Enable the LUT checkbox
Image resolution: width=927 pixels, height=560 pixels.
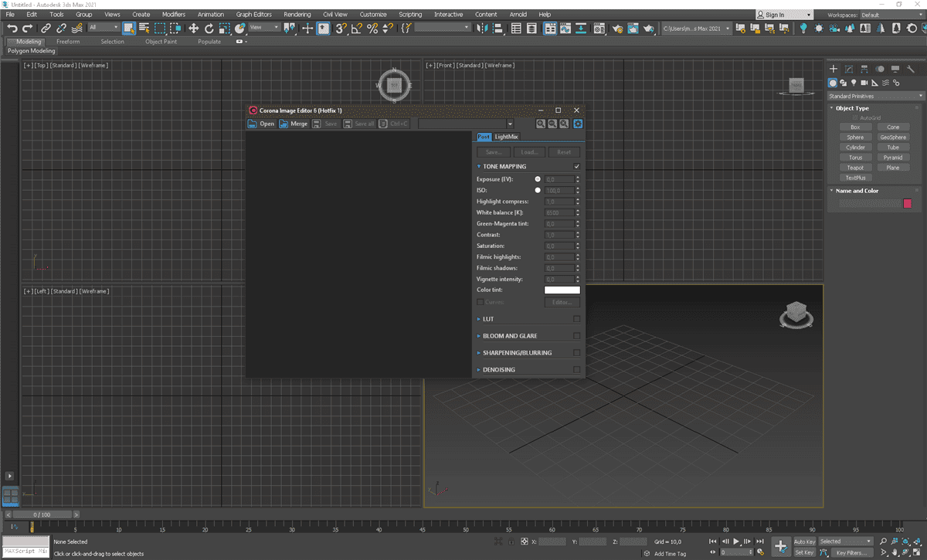(577, 318)
